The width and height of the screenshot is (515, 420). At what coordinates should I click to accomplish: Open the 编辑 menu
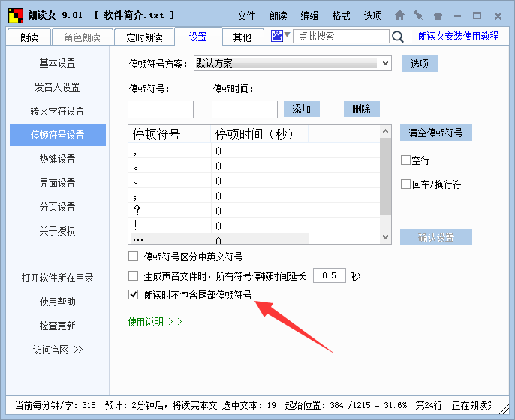click(x=309, y=16)
